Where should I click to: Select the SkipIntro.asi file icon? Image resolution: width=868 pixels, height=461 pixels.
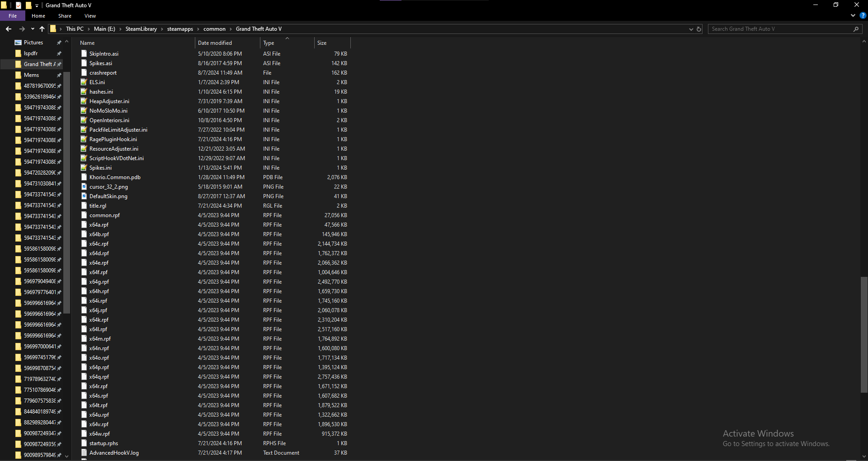point(84,54)
